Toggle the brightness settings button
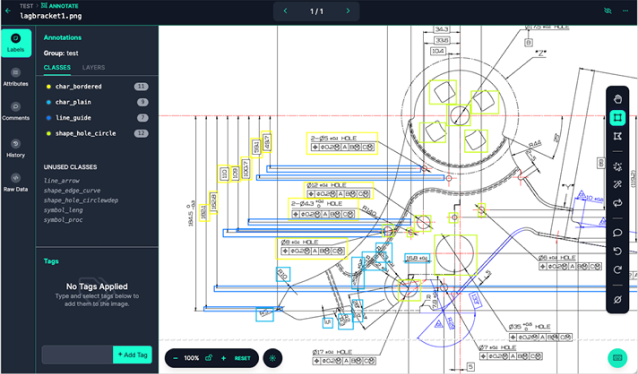The image size is (638, 374). coord(273,358)
